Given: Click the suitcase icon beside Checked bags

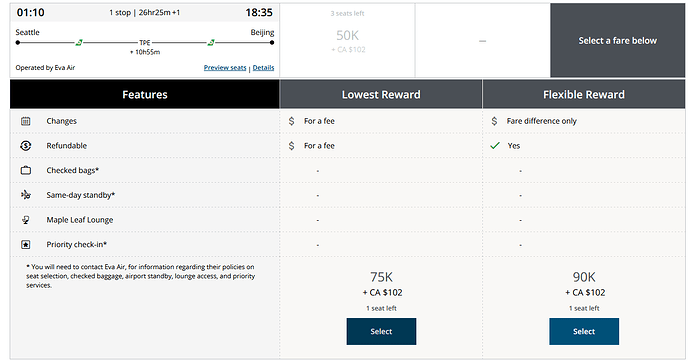Looking at the screenshot, I should 26,170.
